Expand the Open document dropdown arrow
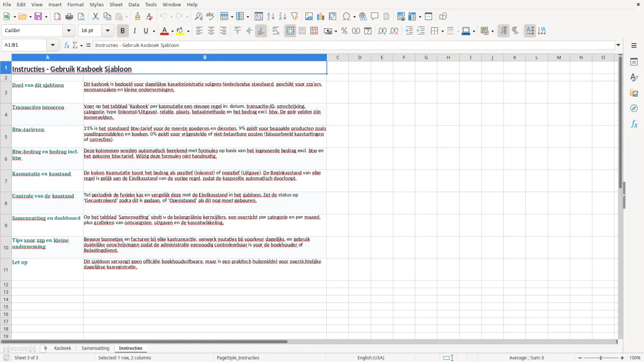Screen dimensions: 644x362 click(x=30, y=17)
